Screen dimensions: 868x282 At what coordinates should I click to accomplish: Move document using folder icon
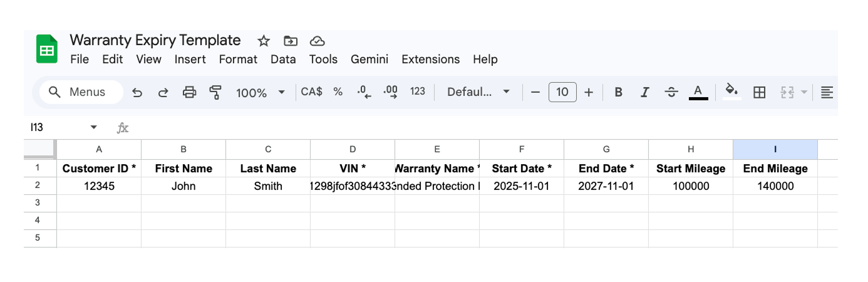pos(291,41)
